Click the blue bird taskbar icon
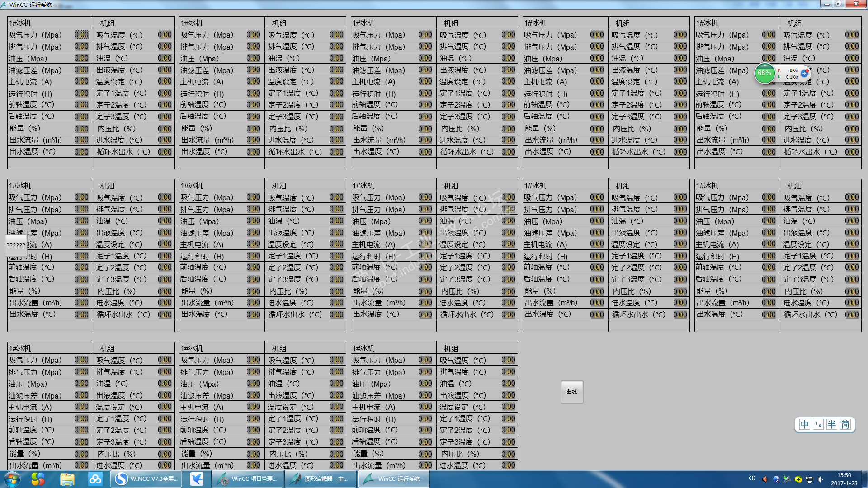 (196, 479)
